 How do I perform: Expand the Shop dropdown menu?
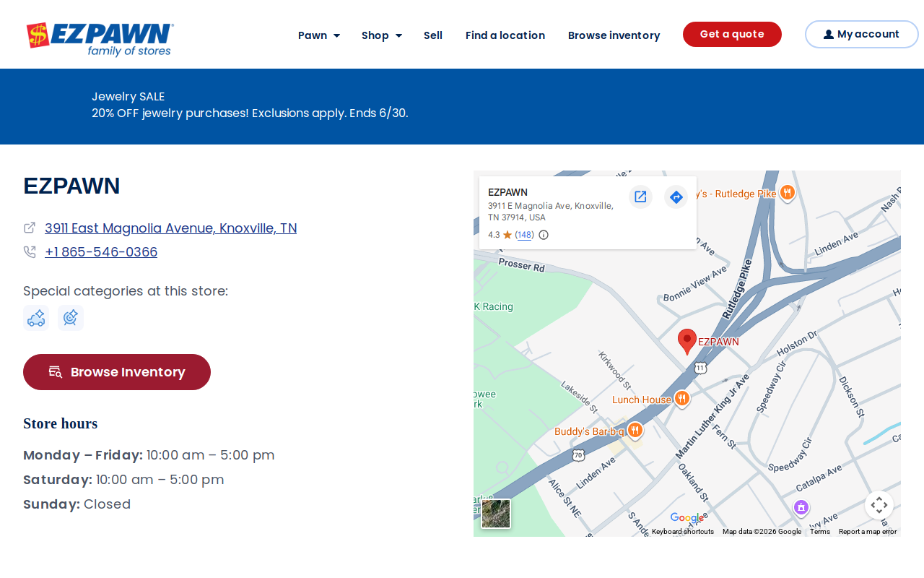tap(382, 35)
